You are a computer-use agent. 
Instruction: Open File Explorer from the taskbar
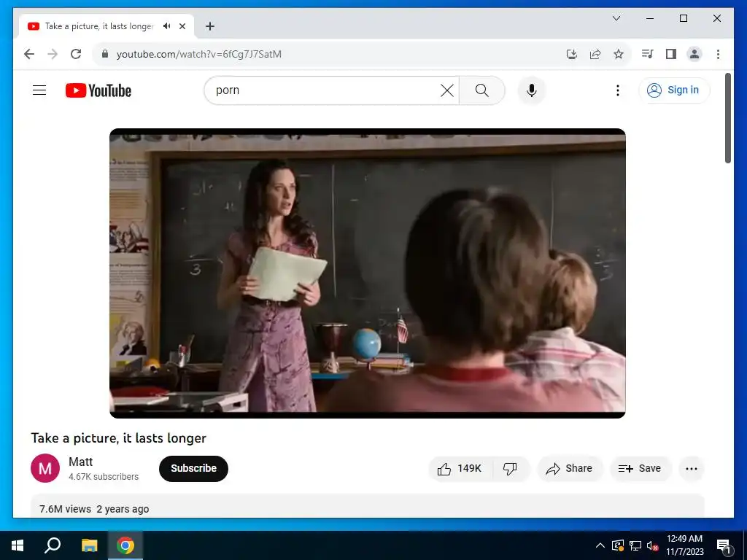pyautogui.click(x=89, y=545)
